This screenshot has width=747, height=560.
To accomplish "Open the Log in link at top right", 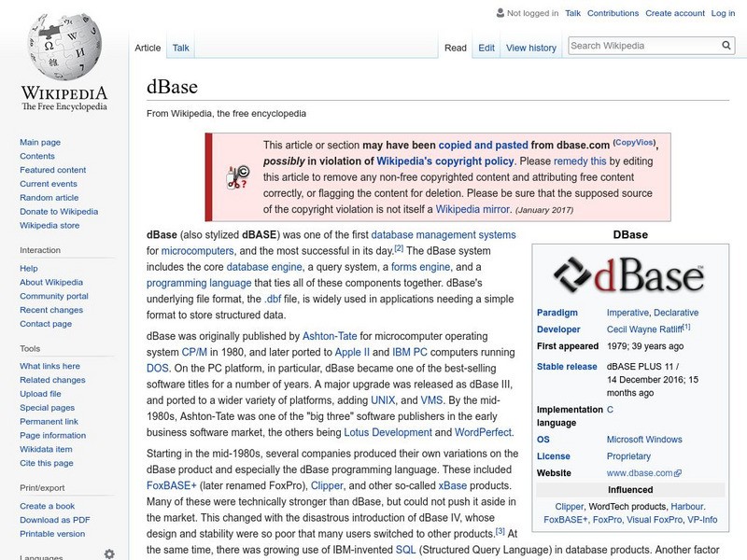I will (x=724, y=13).
